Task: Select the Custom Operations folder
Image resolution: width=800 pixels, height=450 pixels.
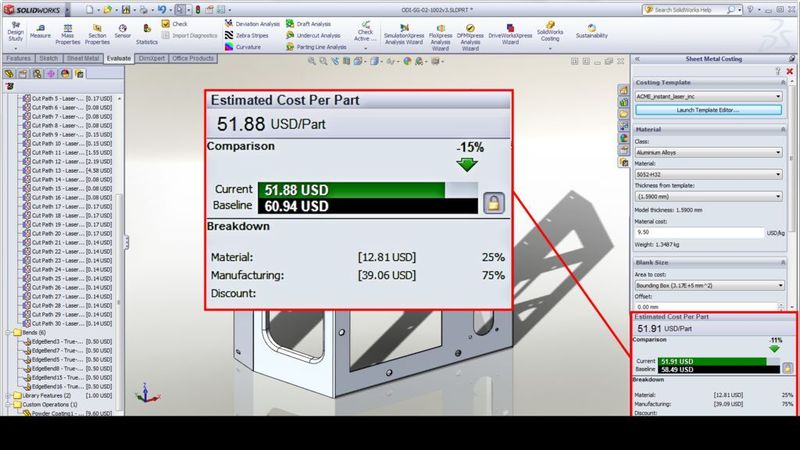Action: [45, 405]
